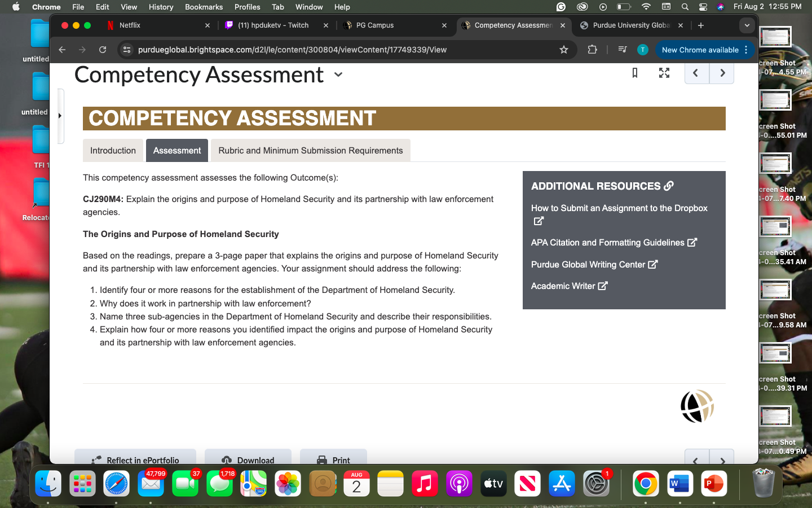Bookmark this page with star icon
This screenshot has width=812, height=508.
(564, 50)
